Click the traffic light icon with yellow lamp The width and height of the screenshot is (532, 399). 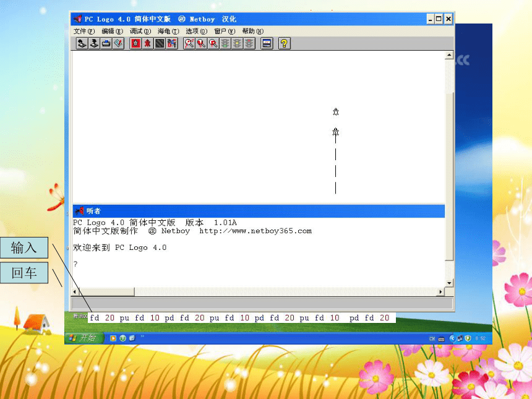pyautogui.click(x=237, y=43)
